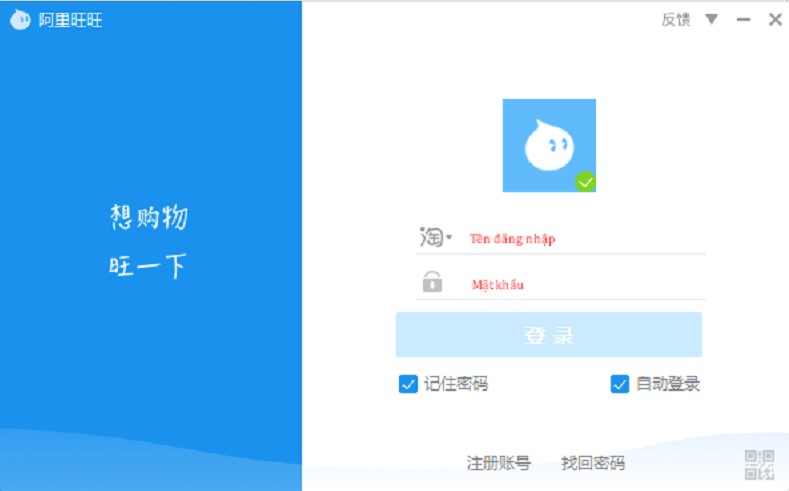Open the 注册账号 register account link
789x491 pixels.
tap(498, 463)
